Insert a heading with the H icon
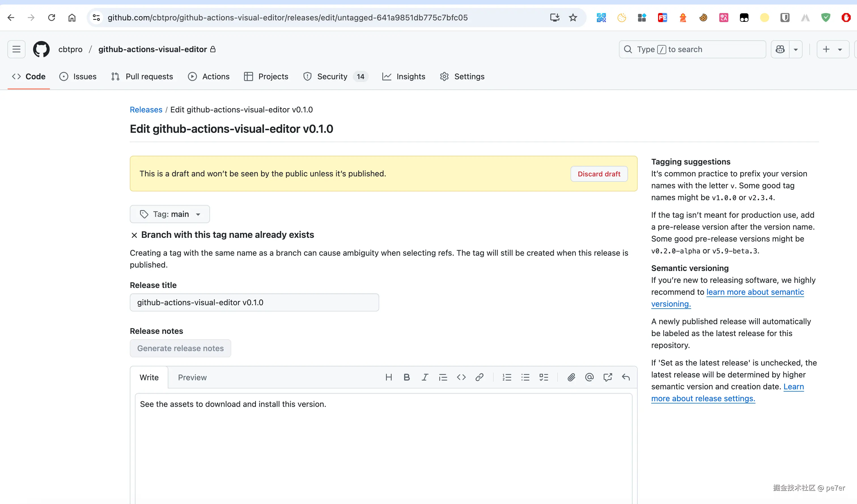 (388, 377)
